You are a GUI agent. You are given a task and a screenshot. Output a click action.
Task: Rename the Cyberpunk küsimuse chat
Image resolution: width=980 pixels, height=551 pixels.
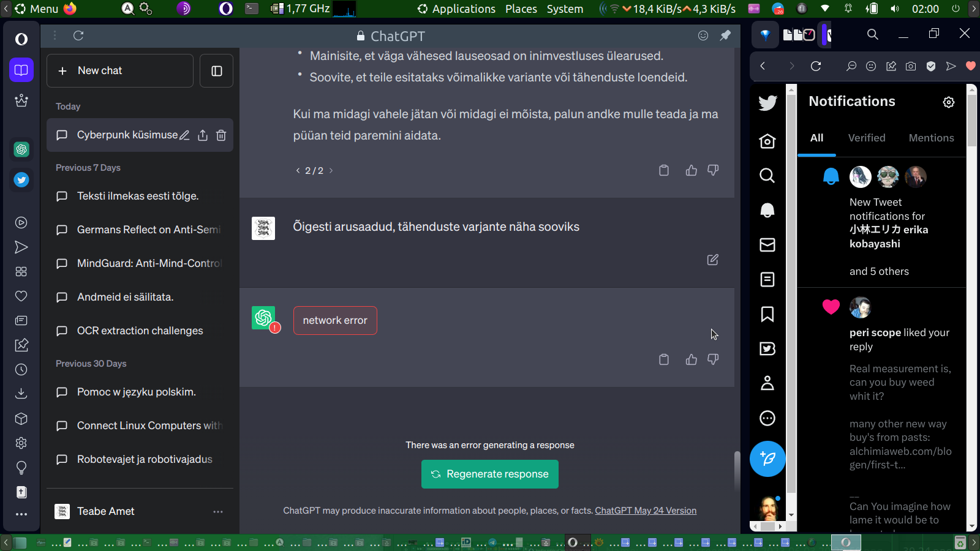coord(184,135)
